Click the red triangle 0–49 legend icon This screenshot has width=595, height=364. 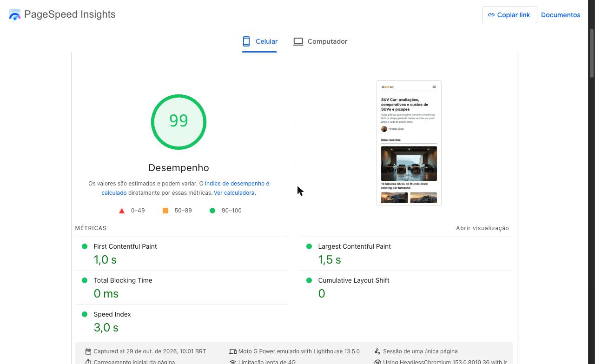click(x=122, y=211)
